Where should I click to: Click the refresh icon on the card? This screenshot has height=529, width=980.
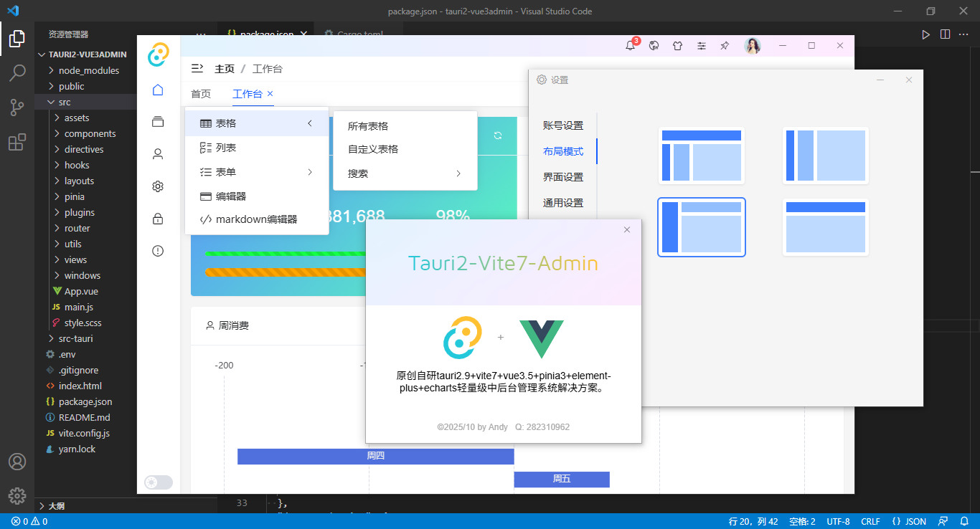[498, 135]
